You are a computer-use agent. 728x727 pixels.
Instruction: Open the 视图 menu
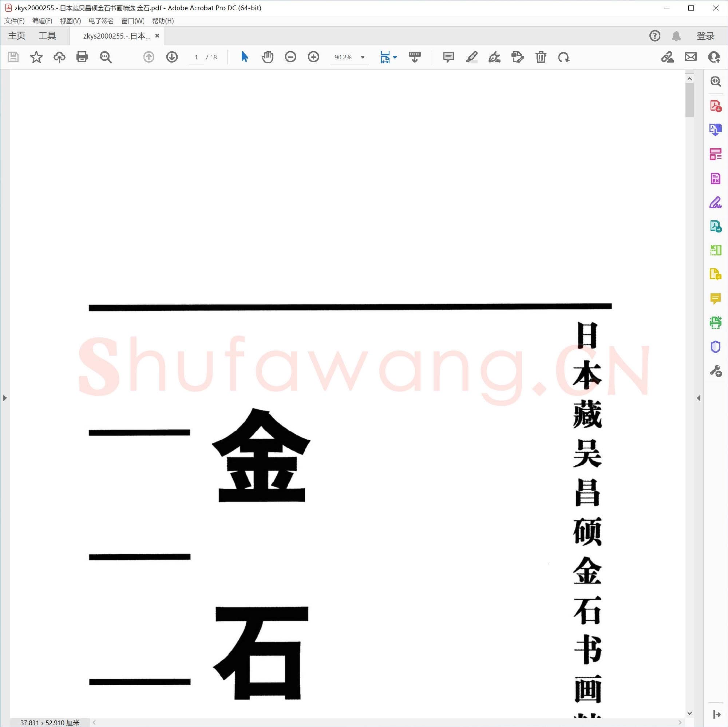click(70, 21)
